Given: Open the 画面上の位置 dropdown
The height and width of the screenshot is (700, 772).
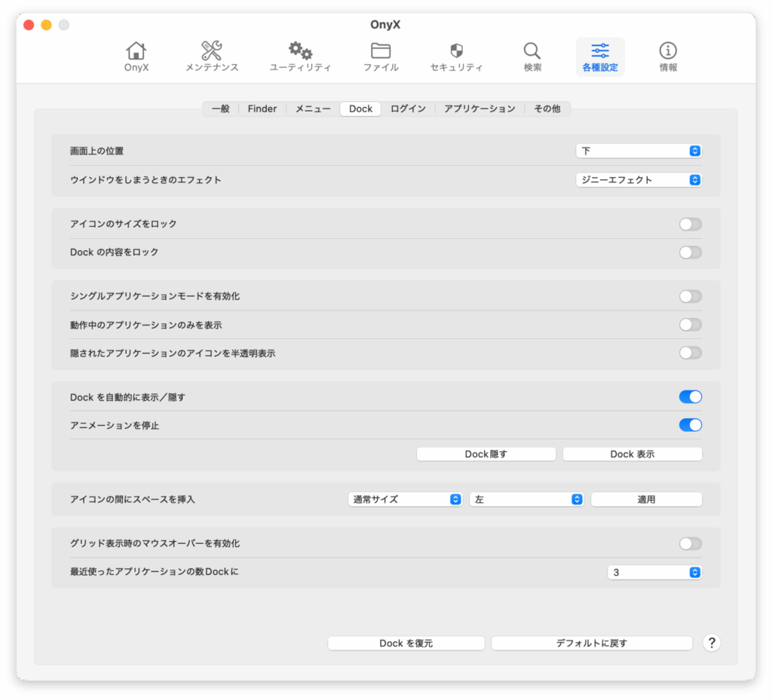Looking at the screenshot, I should [x=639, y=151].
